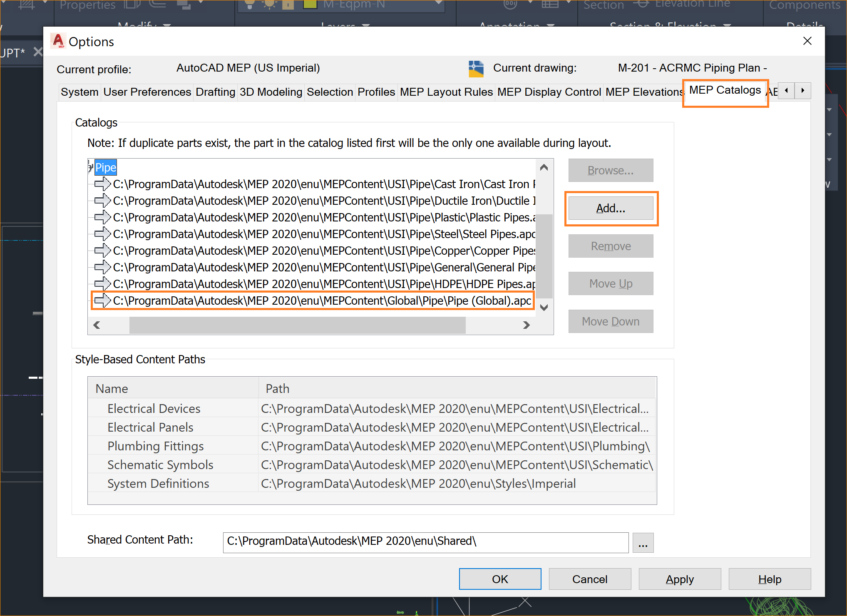Screen dimensions: 847x616
Task: Click the Apply button
Action: coord(679,579)
